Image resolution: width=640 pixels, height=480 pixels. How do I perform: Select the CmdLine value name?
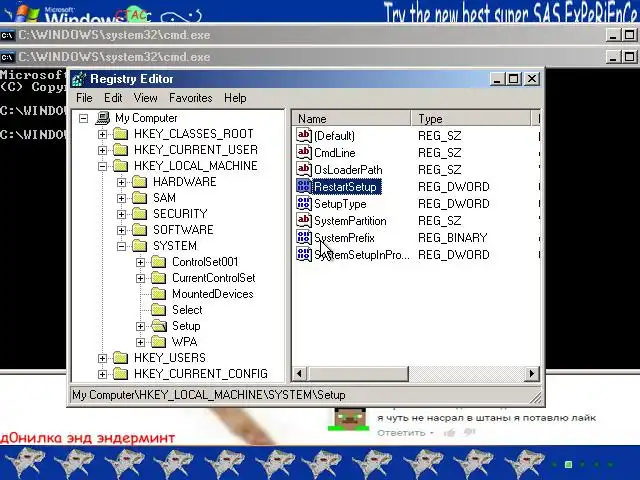pos(335,153)
